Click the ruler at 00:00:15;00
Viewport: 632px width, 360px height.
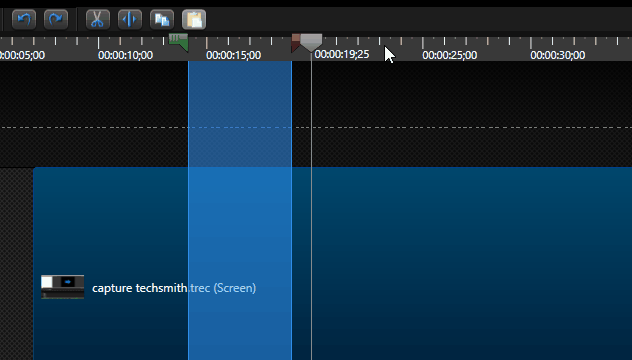coord(233,55)
